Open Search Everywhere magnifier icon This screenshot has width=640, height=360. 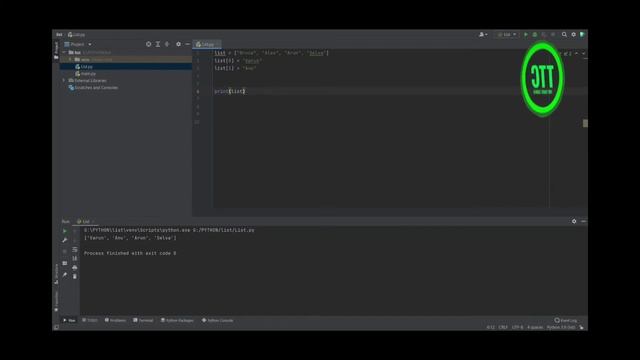pyautogui.click(x=564, y=35)
